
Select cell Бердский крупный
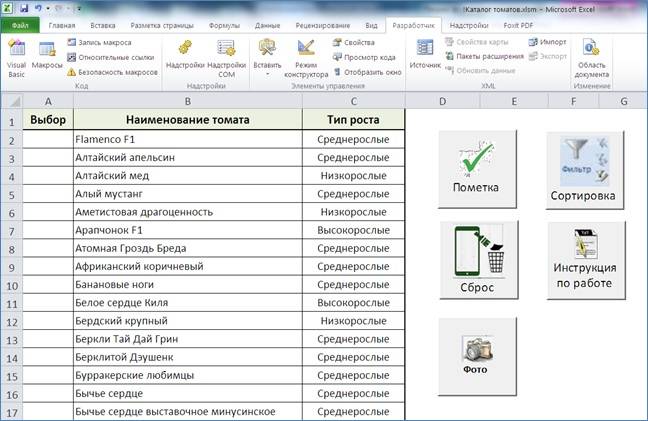(188, 321)
